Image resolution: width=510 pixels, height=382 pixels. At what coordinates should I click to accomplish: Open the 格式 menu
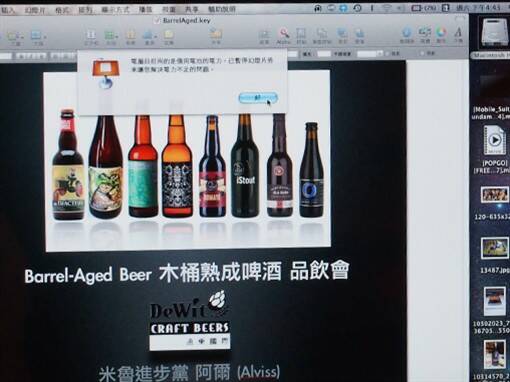63,10
